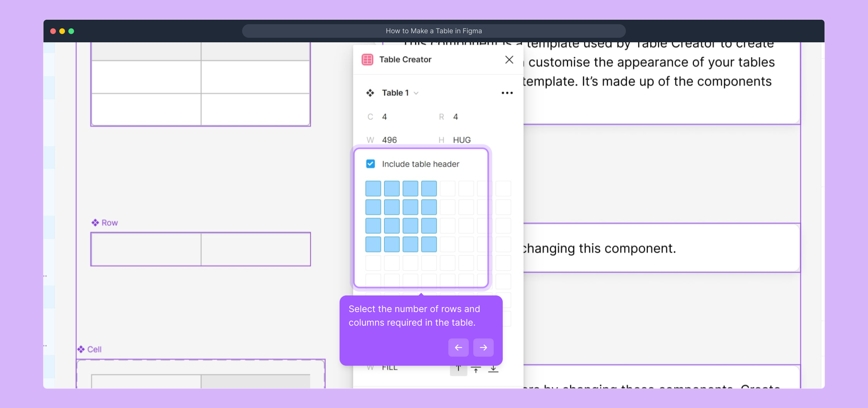
Task: Select the align middle icon
Action: click(476, 369)
